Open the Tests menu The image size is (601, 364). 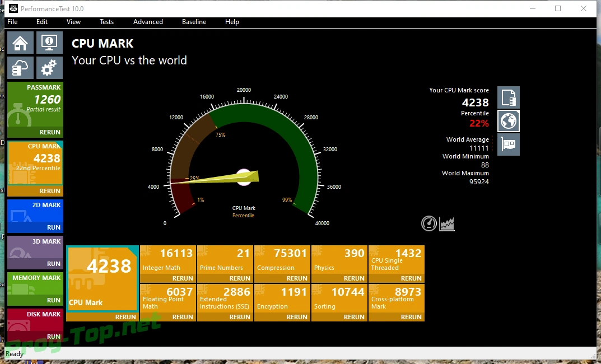[x=106, y=22]
